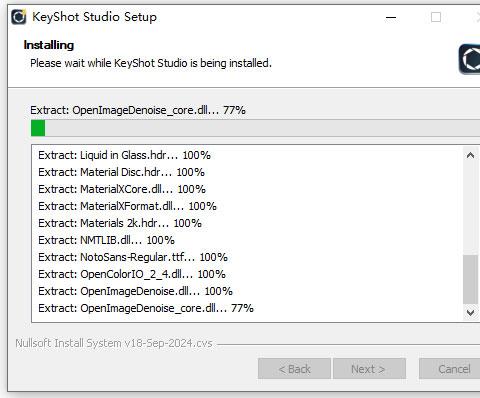Screen dimensions: 480x398
Task: Click the log scrollbar thumb
Action: (470, 279)
